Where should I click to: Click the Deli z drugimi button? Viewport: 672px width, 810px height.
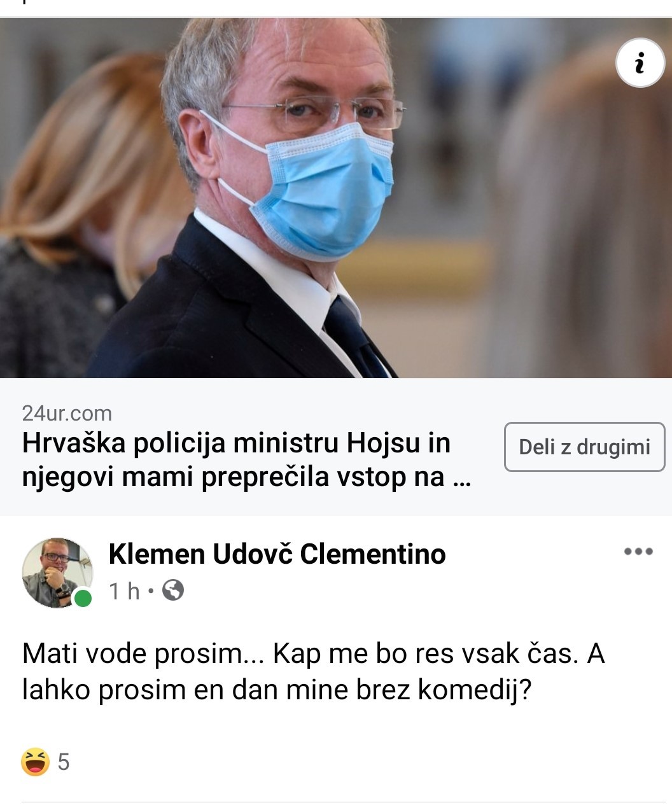[584, 447]
